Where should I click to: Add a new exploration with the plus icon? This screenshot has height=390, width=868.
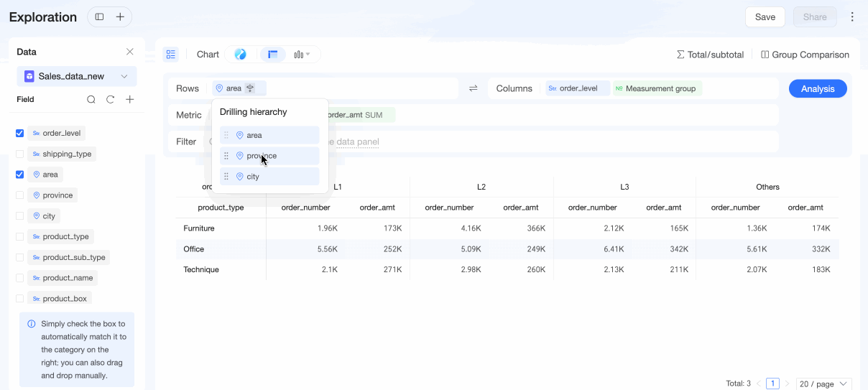click(x=120, y=17)
